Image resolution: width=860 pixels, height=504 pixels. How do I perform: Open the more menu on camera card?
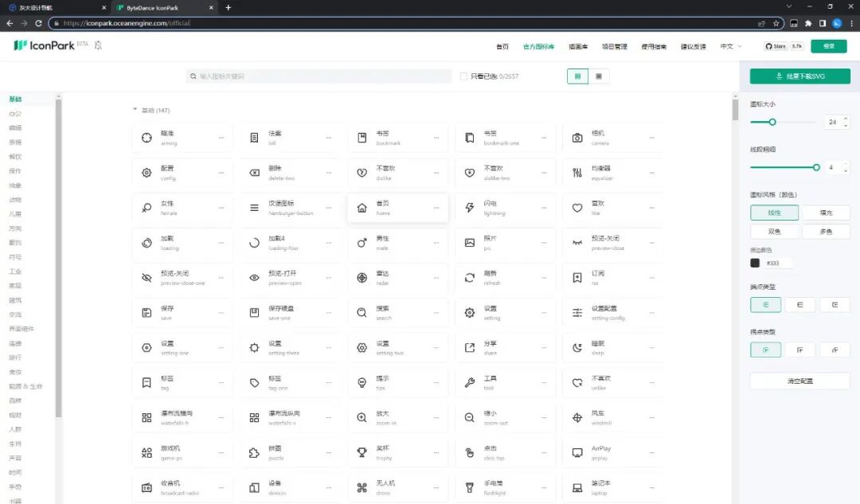(651, 138)
